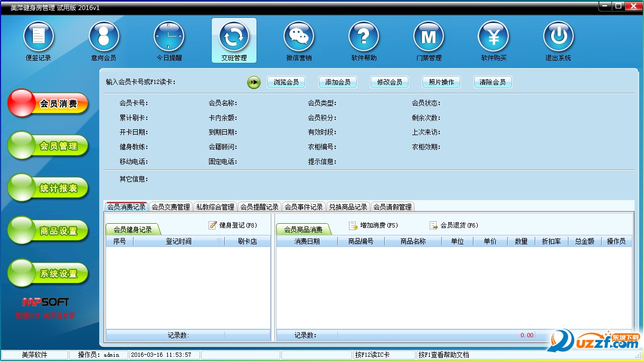This screenshot has height=361, width=644.
Task: Select the 会员商品消费 sub-tab
Action: (x=303, y=230)
